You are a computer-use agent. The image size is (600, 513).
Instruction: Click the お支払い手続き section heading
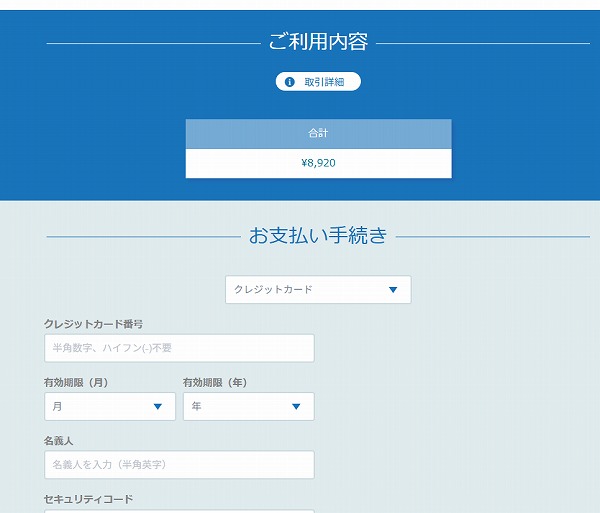(318, 236)
